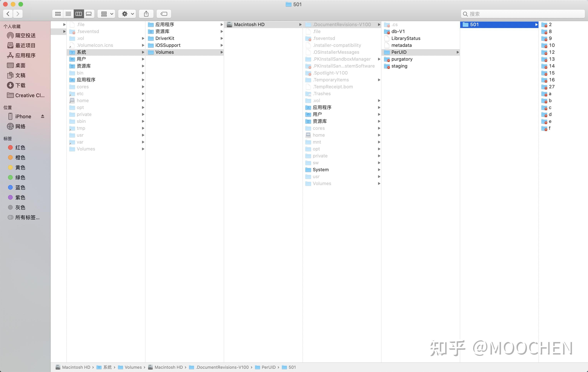Open AirDrop 隔空投送 in sidebar

click(25, 36)
